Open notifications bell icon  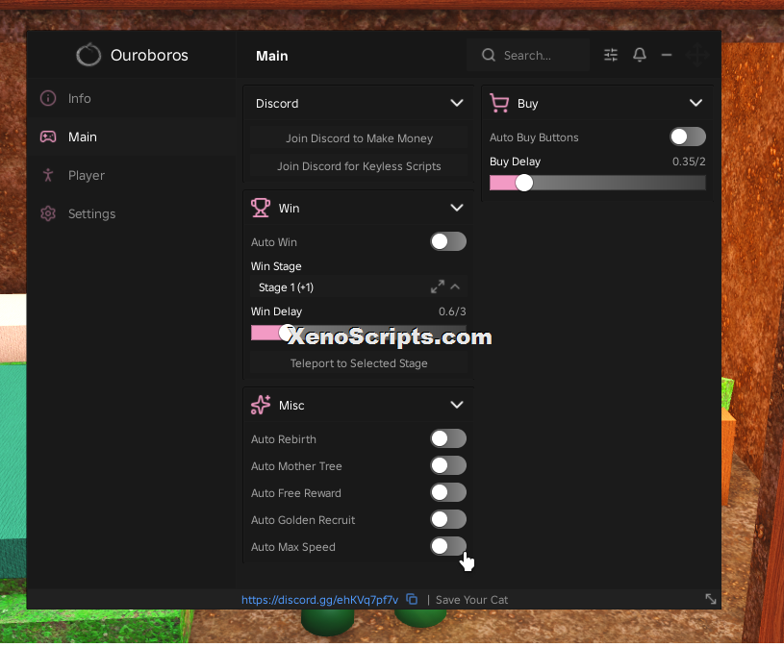pyautogui.click(x=640, y=55)
